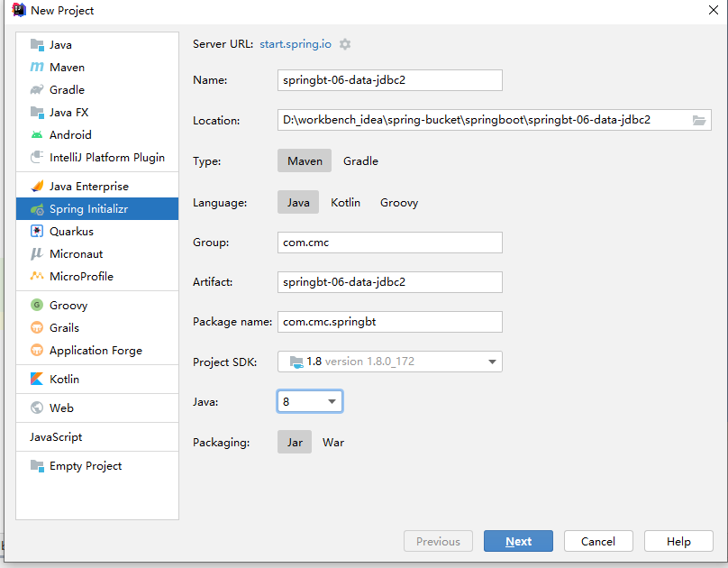Set packaging to War
728x568 pixels.
click(x=333, y=442)
